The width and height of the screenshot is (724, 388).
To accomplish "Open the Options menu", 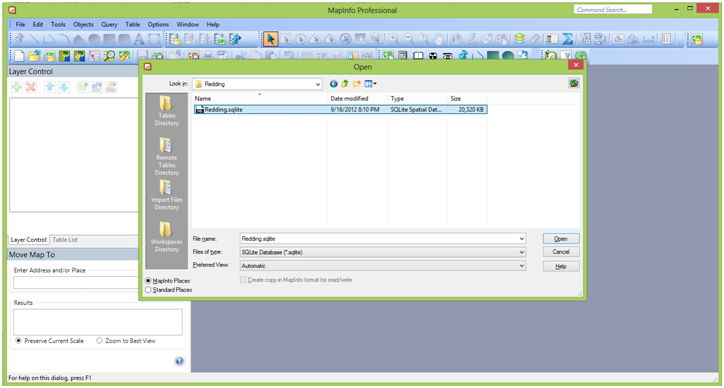I will coord(158,24).
